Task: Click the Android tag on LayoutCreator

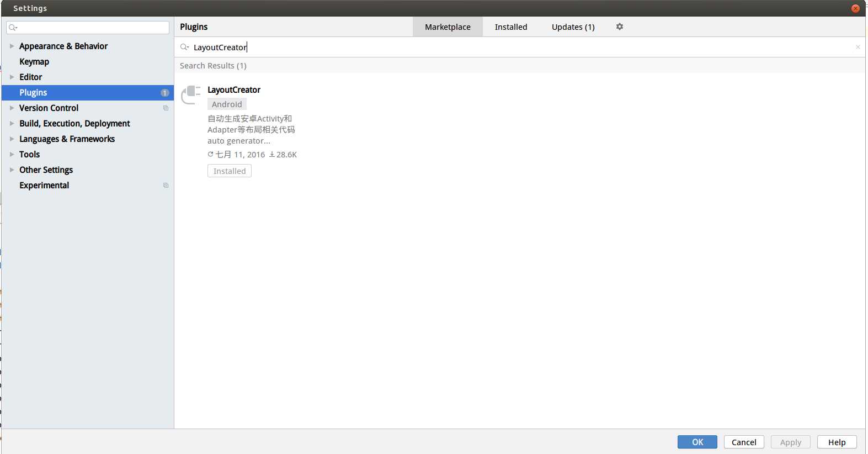Action: click(227, 104)
